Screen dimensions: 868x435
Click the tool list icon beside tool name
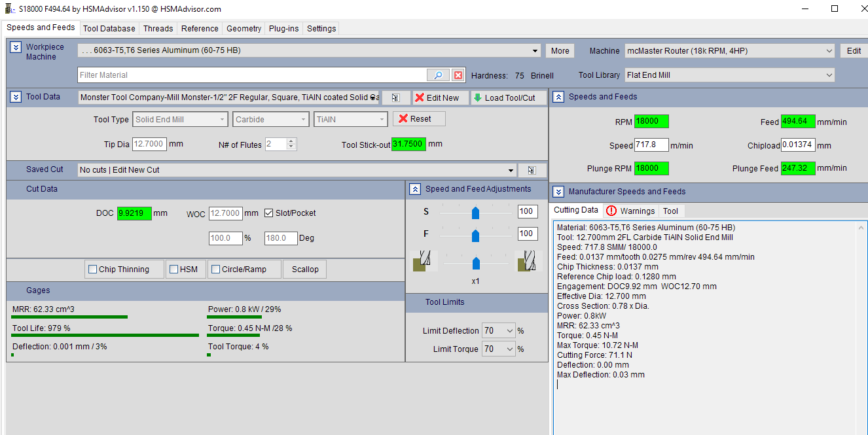[x=395, y=97]
